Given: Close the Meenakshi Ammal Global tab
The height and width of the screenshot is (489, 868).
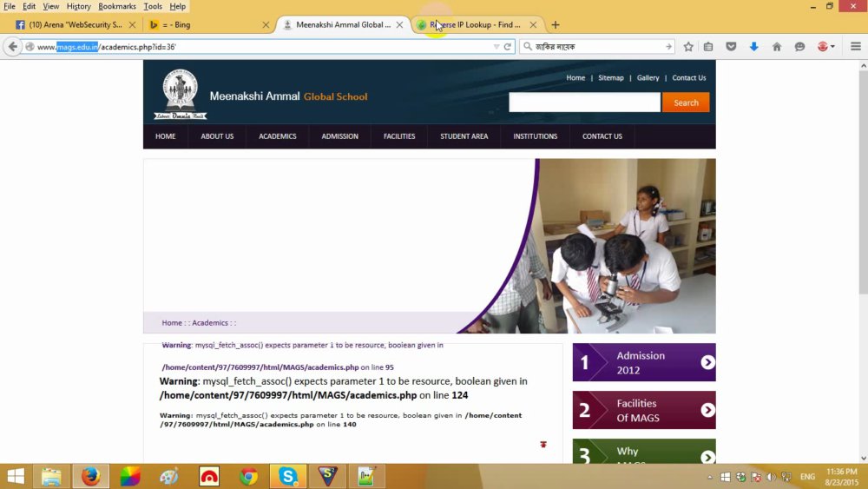Looking at the screenshot, I should [399, 25].
